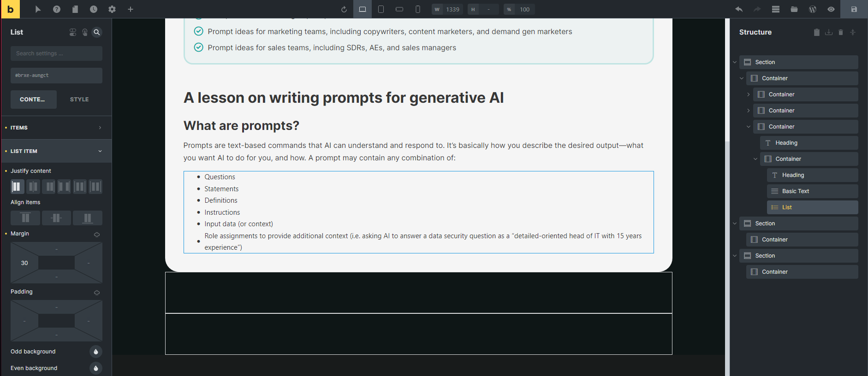Select the mobile portrait breakpoint icon
The height and width of the screenshot is (376, 868).
(x=418, y=9)
